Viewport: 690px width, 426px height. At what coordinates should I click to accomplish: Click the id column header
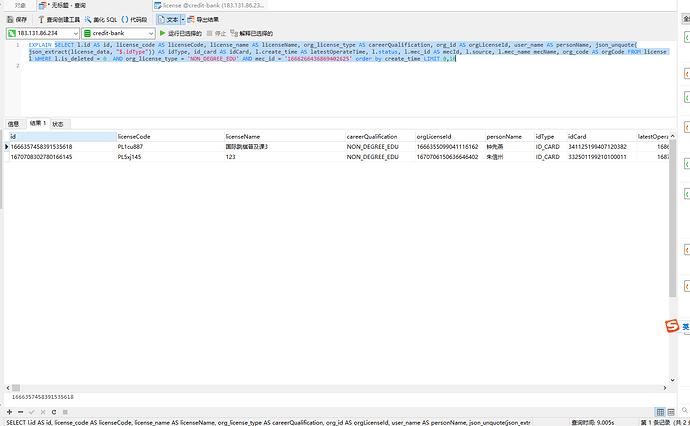click(62, 136)
